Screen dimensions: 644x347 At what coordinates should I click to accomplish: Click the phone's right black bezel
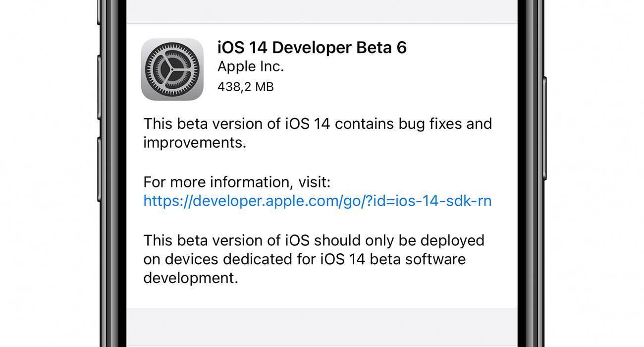(x=530, y=173)
